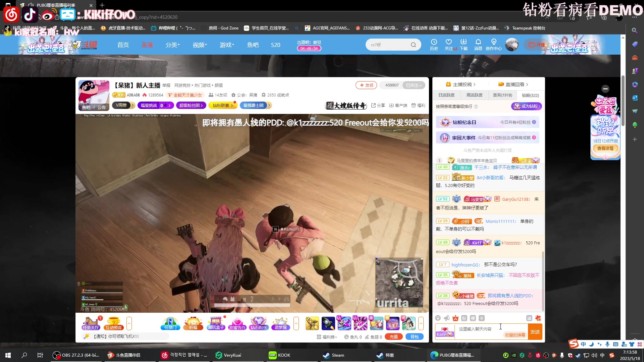Select the golden rocket gift
The image size is (644, 362).
[312, 323]
